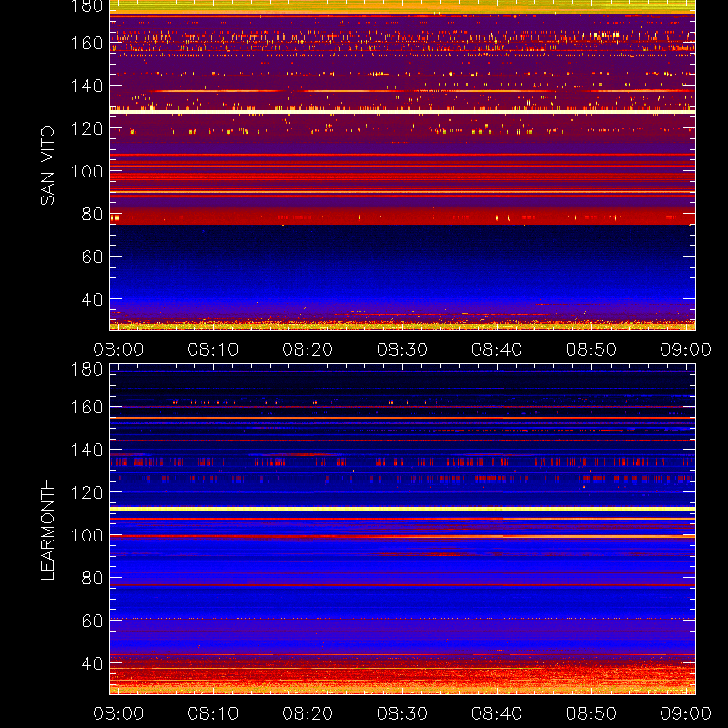
Task: Select 80 on the Learmonth frequency axis
Action: tap(92, 578)
